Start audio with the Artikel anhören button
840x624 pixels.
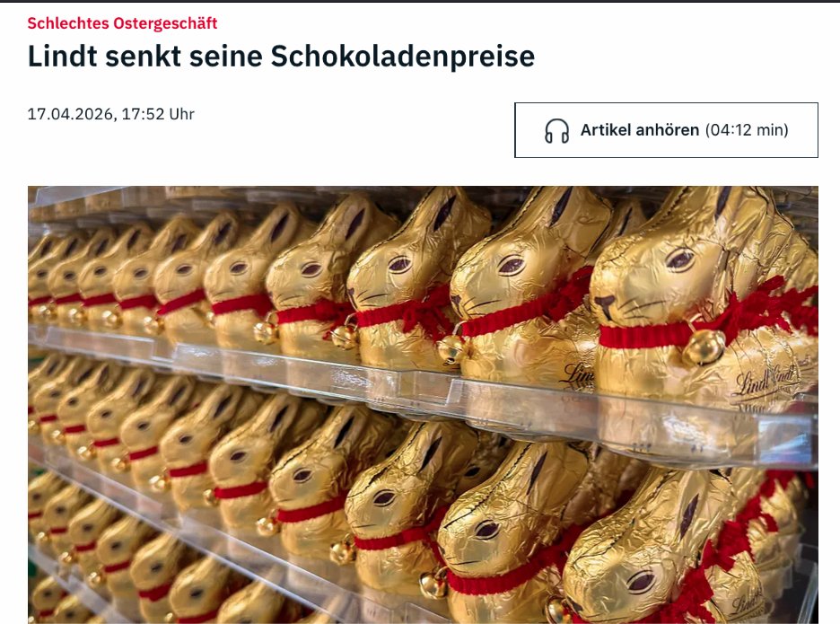coord(666,130)
